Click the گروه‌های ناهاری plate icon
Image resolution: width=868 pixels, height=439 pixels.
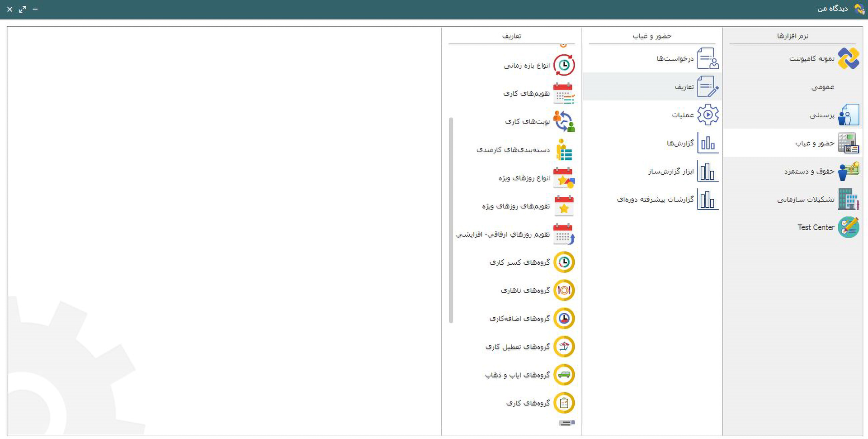[564, 290]
